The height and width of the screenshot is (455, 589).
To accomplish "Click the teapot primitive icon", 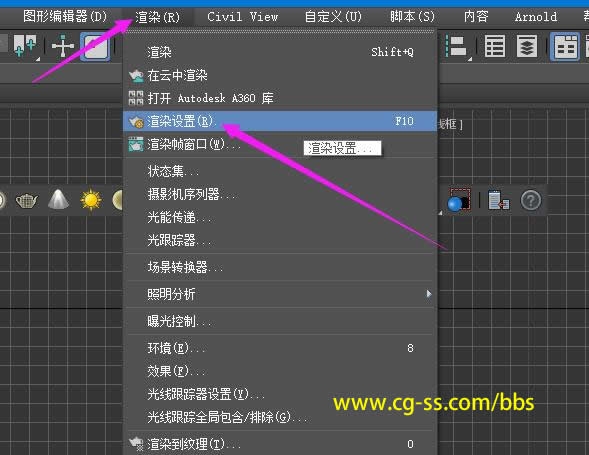I will click(x=26, y=200).
